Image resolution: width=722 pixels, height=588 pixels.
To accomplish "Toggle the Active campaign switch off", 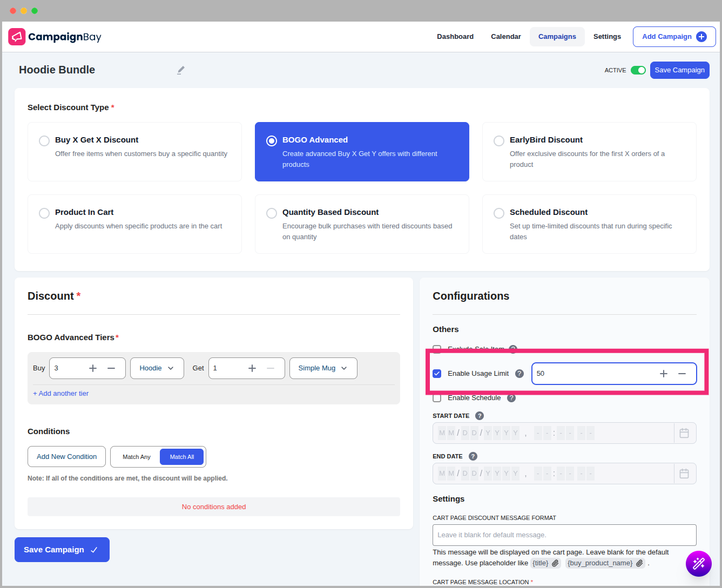I will pyautogui.click(x=638, y=70).
